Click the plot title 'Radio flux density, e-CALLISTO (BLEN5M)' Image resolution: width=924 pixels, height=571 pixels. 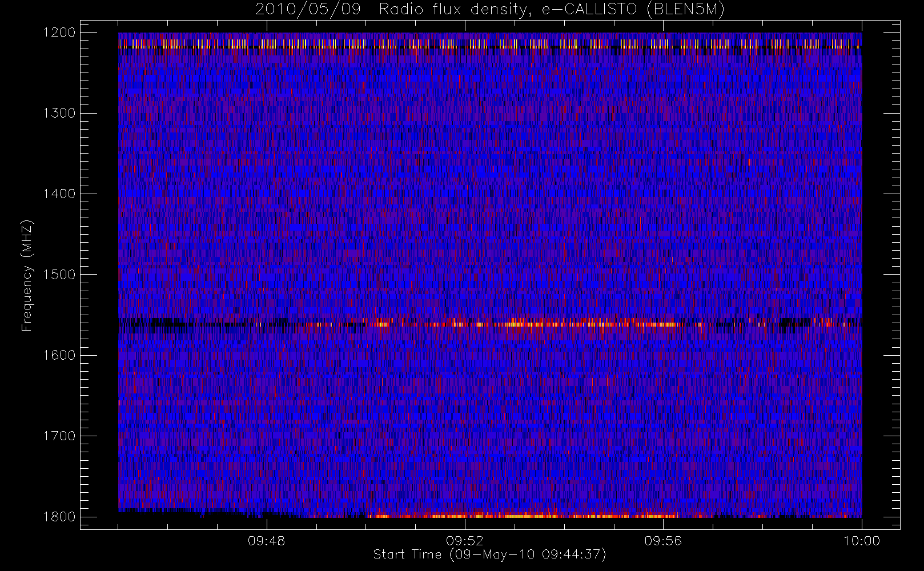click(552, 10)
